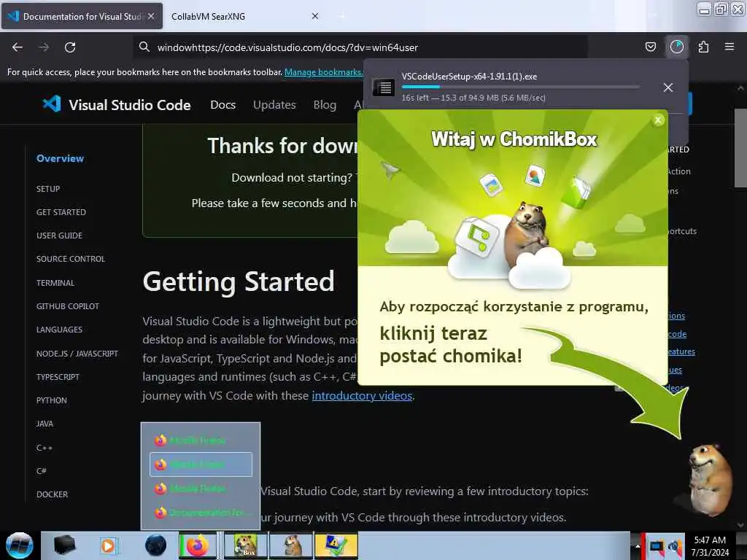Expand the TYPESCRIPT sidebar section
Viewport: 747px width, 560px height.
pos(58,377)
